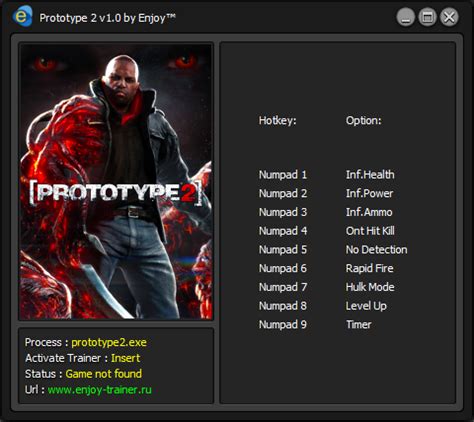Select the 'Numpad 4' hotkey text
The image size is (474, 422).
point(283,231)
